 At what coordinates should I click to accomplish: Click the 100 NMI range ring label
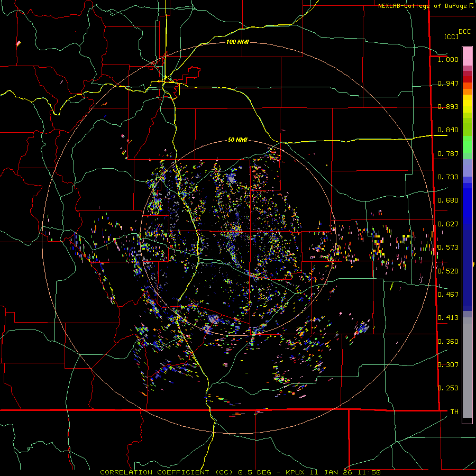[237, 42]
